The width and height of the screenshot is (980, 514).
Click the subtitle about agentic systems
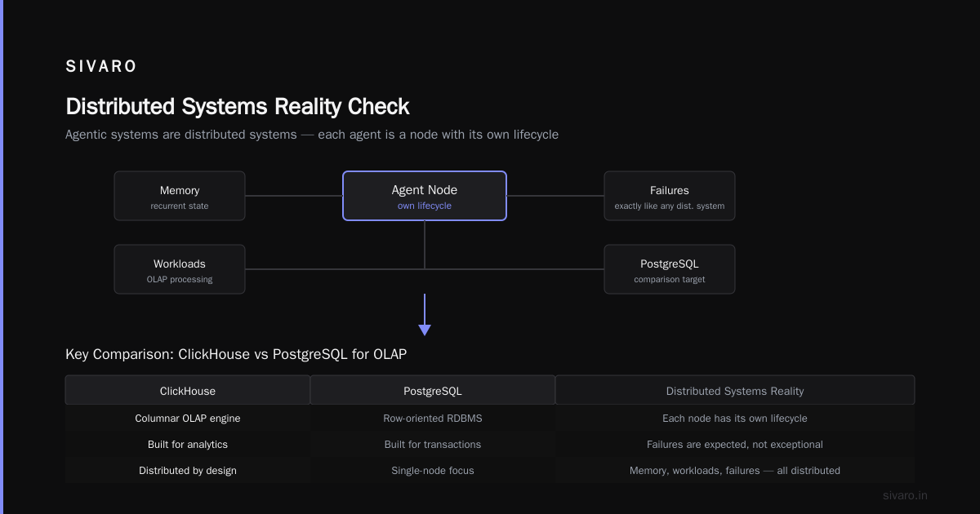coord(312,135)
